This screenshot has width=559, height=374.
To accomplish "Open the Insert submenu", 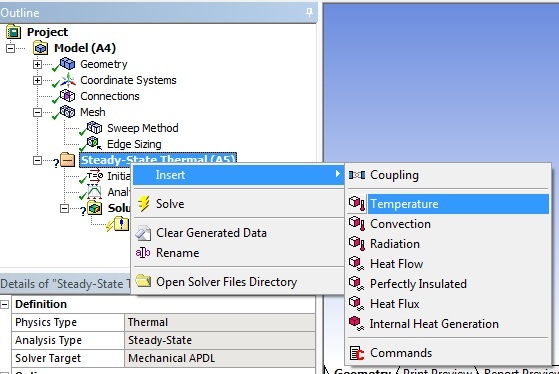I will (238, 175).
